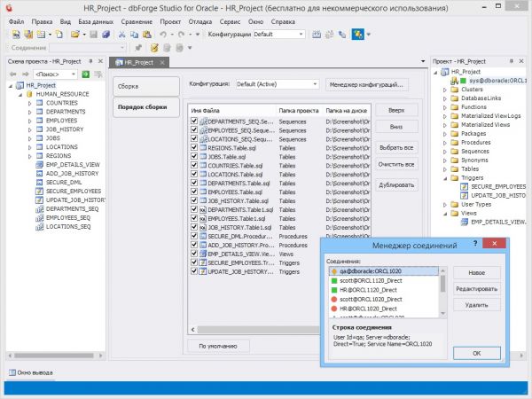Expand the Triggers folder in project tree
532x399 pixels.
click(444, 177)
